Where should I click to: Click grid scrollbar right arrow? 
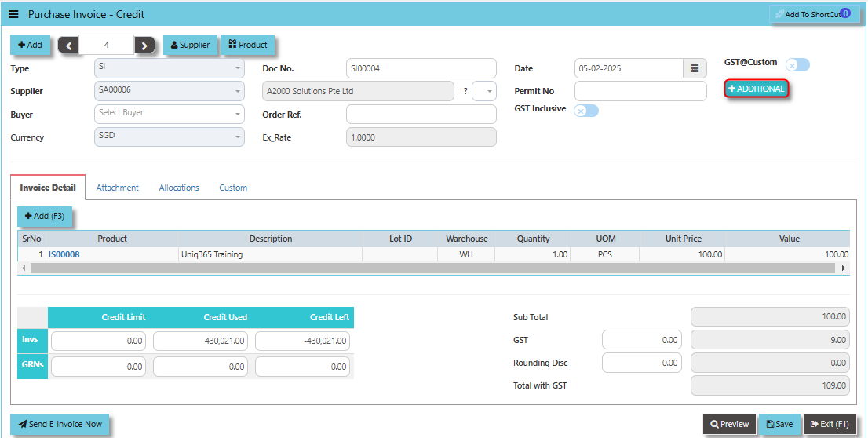(x=844, y=268)
